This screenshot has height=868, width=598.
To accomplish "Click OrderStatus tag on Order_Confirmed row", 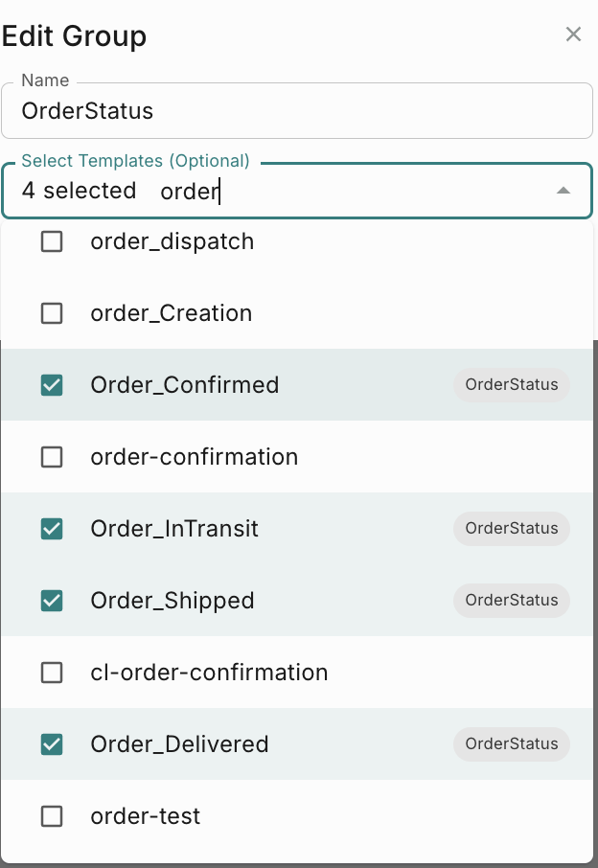I will pyautogui.click(x=512, y=385).
